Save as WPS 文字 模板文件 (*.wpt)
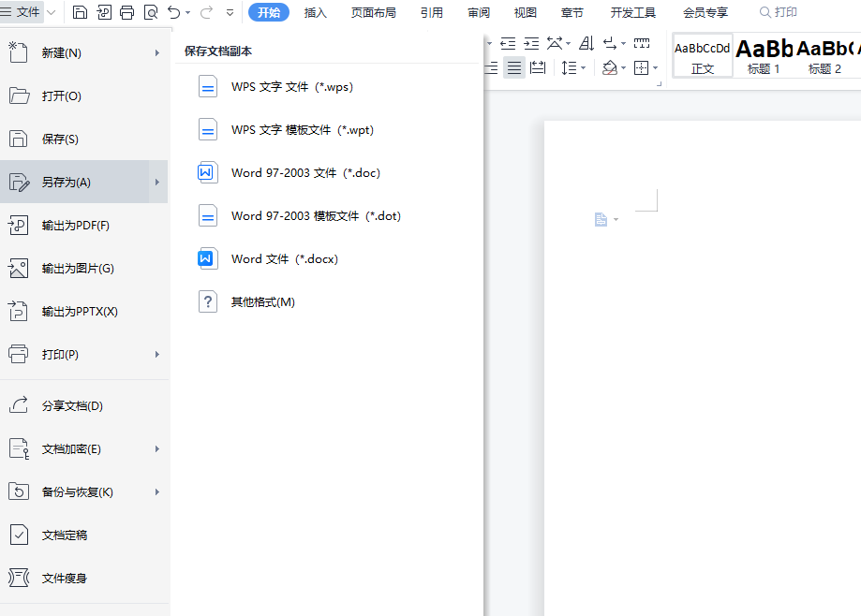Screen dimensions: 861x616 (x=327, y=129)
